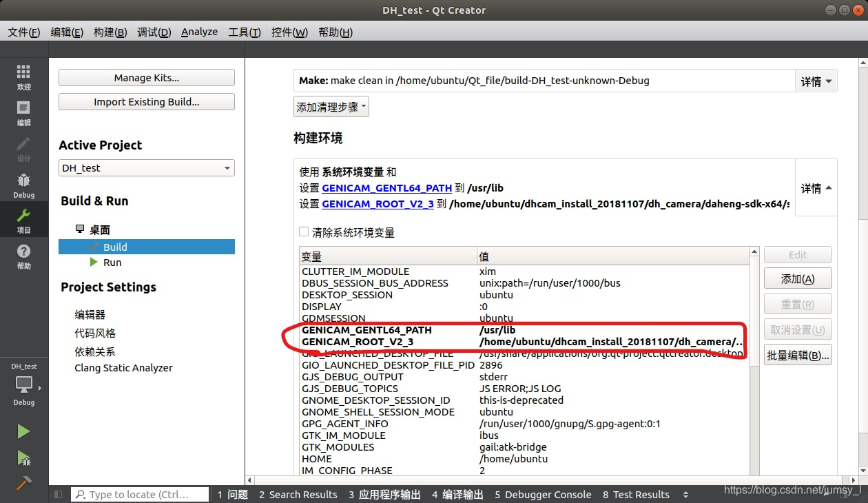The height and width of the screenshot is (503, 868).
Task: Open the Window (控件) menu
Action: [289, 32]
